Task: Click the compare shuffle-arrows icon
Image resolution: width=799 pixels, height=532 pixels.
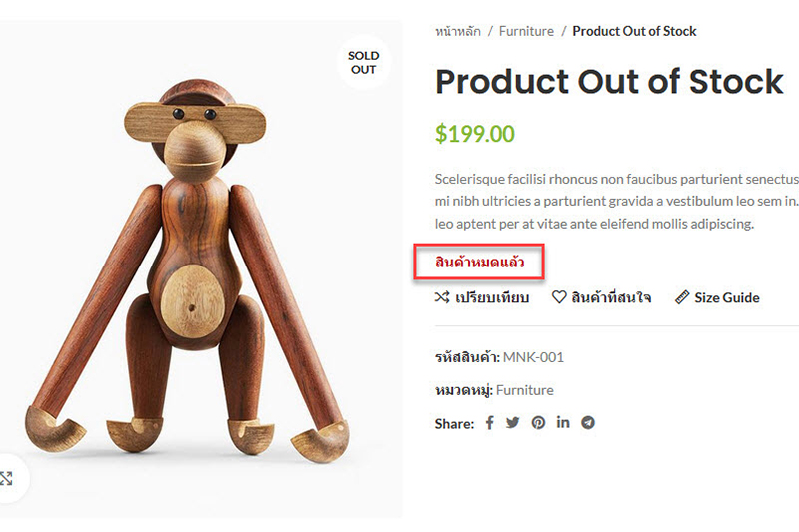Action: coord(442,297)
